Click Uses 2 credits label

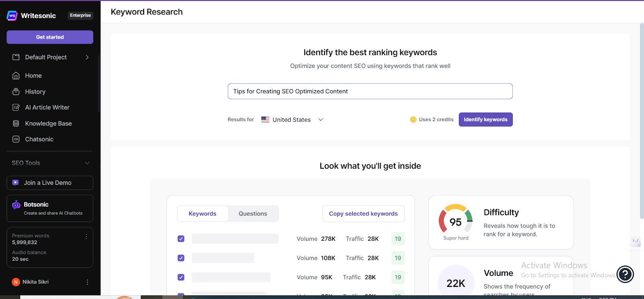[x=436, y=119]
